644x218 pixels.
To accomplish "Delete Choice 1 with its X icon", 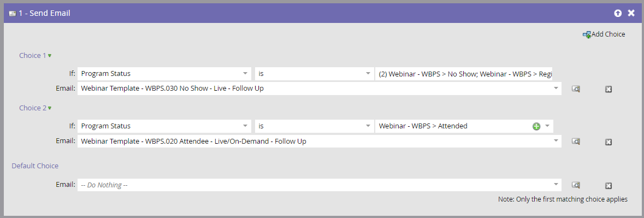I will click(608, 89).
